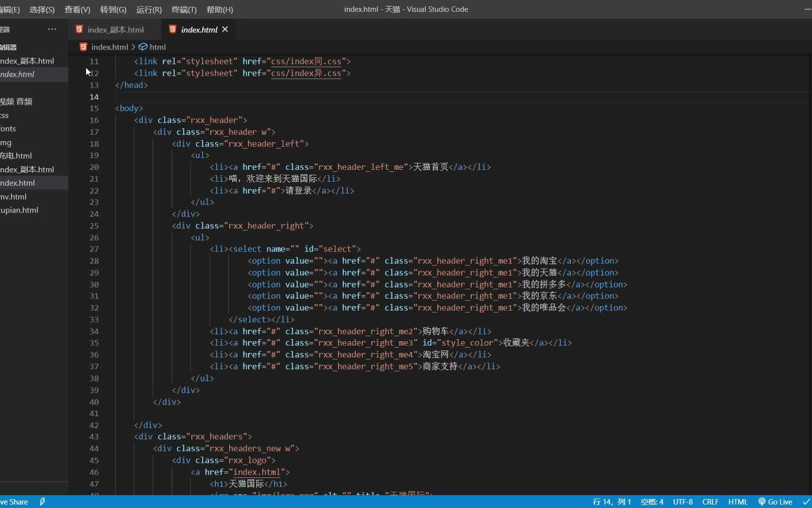
Task: Click the checkmark icon in status bar
Action: (x=806, y=502)
